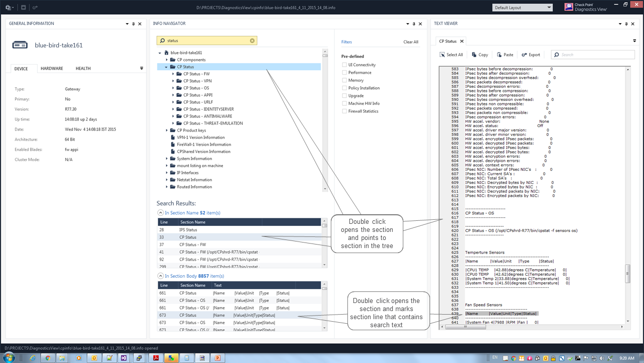
Task: Collapse the In Section Body results group
Action: (x=161, y=276)
